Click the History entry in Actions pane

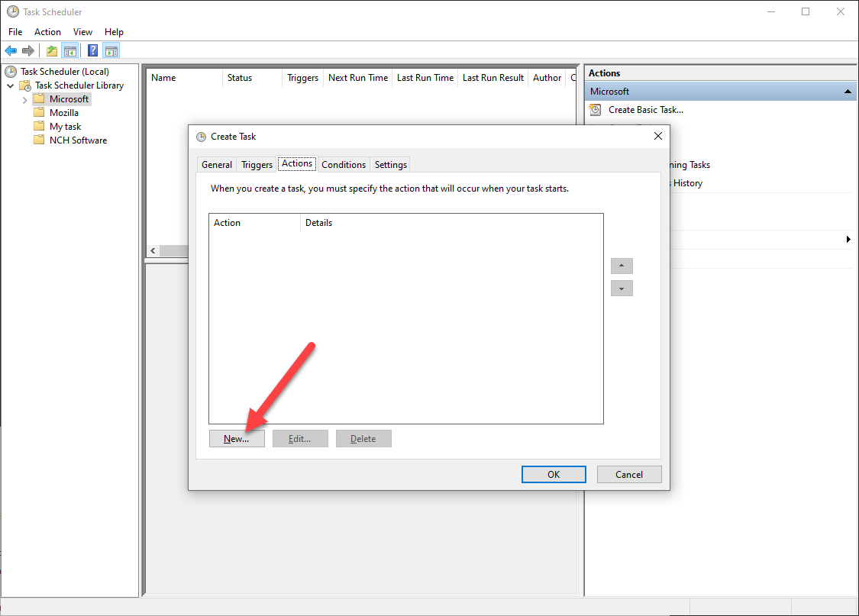[687, 183]
